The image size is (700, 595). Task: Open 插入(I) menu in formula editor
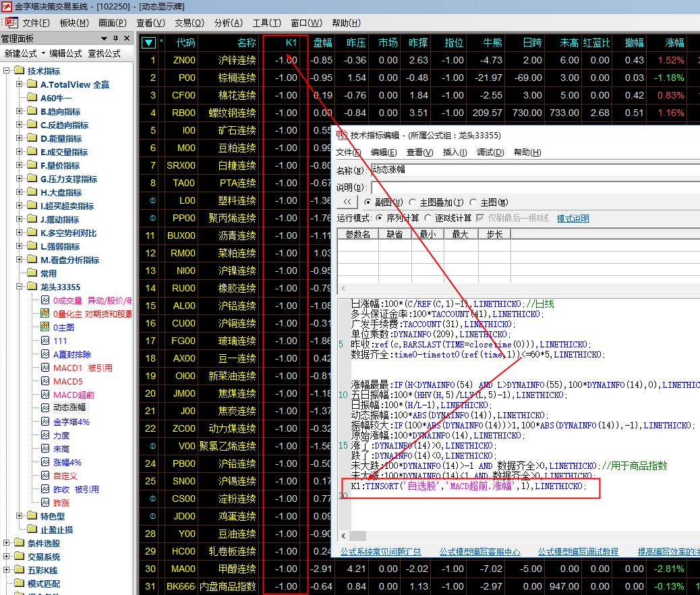455,152
